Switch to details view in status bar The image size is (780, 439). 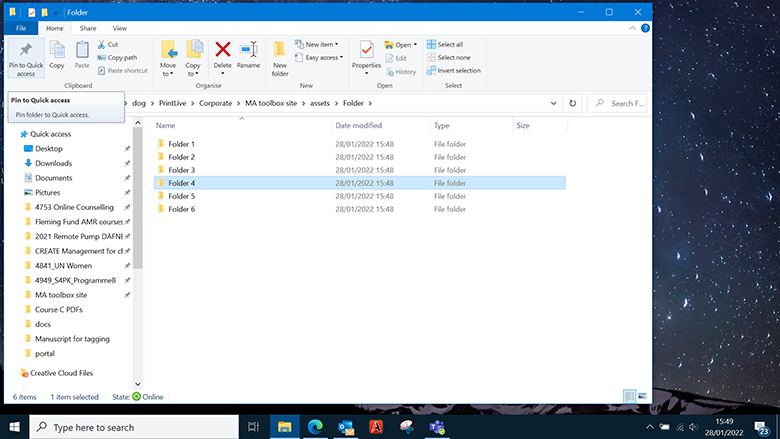(x=629, y=397)
